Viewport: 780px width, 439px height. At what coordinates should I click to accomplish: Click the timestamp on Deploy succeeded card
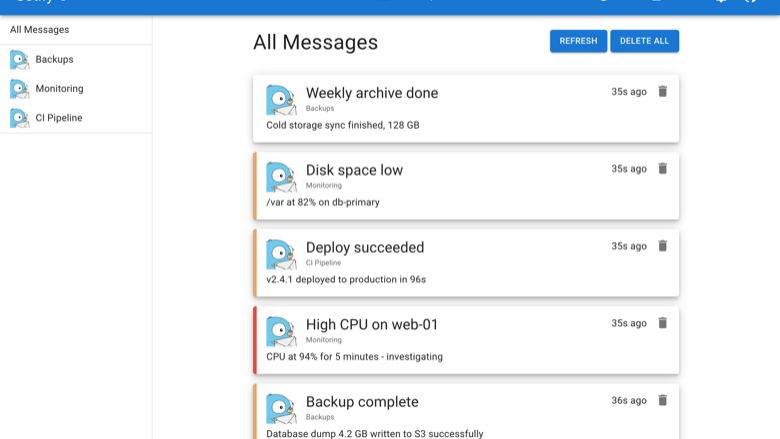629,246
